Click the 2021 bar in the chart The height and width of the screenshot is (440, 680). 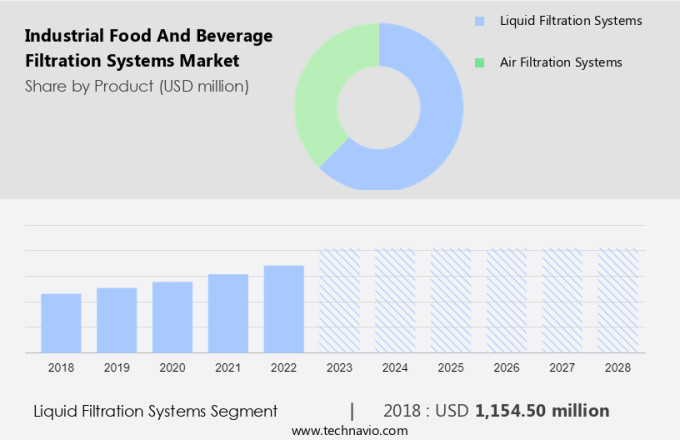(x=228, y=313)
